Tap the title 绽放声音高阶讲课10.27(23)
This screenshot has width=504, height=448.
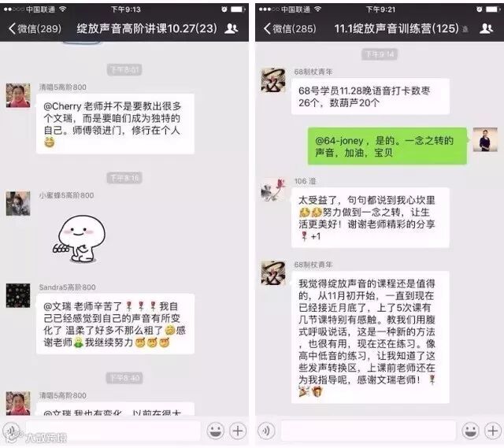click(x=147, y=28)
